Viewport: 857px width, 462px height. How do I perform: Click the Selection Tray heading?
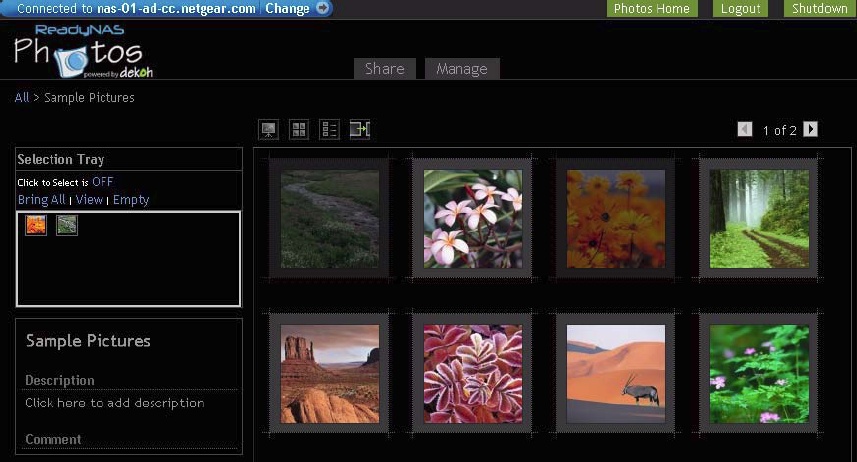click(x=61, y=159)
